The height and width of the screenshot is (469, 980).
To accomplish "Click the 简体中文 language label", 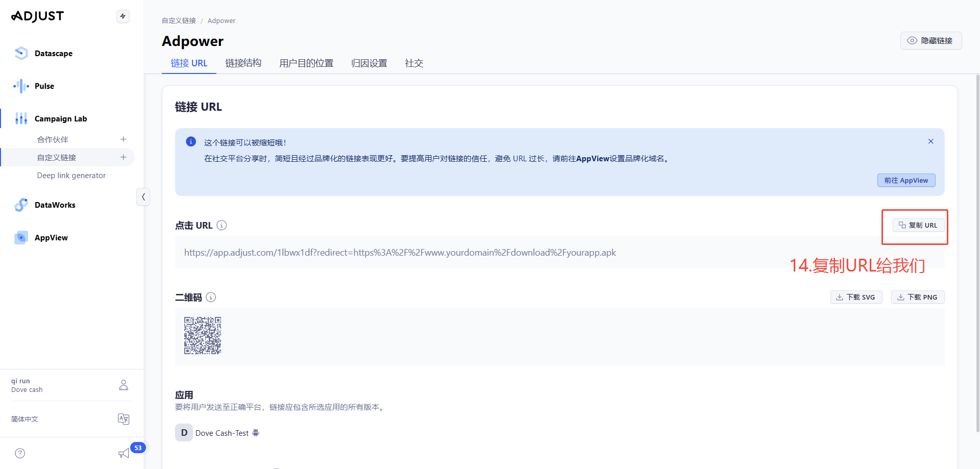I will (24, 419).
